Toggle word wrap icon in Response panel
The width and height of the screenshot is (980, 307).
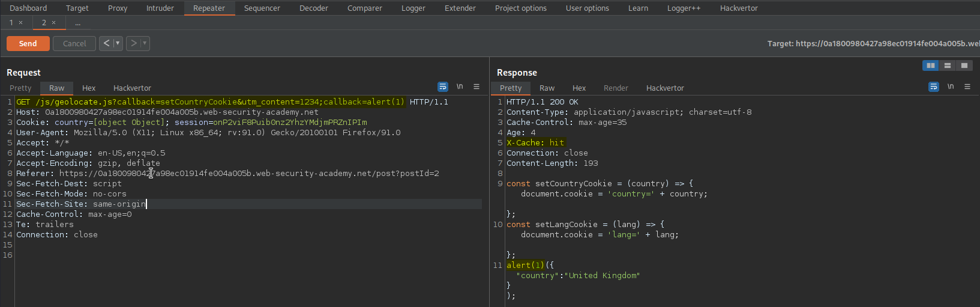934,87
